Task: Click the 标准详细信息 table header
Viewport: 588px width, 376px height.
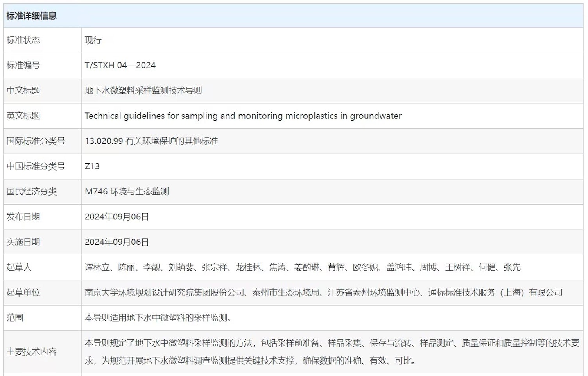Action: click(x=32, y=16)
